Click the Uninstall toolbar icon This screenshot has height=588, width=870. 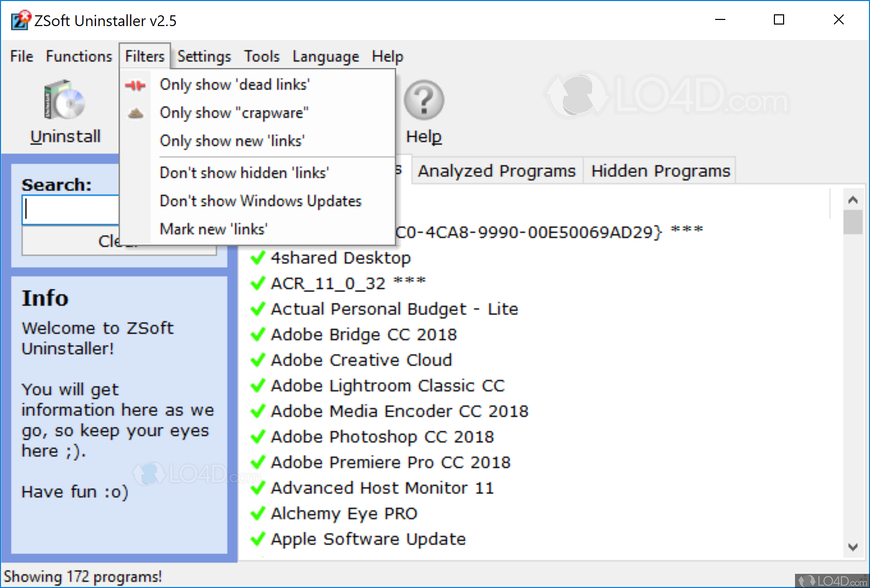coord(65,100)
